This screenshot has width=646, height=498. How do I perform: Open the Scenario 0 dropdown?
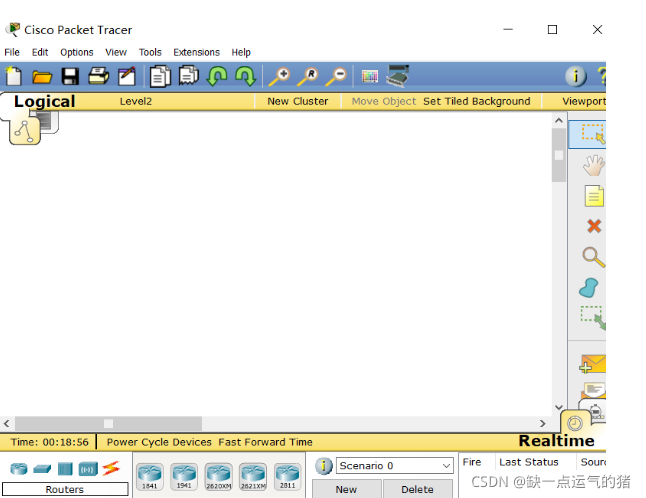pyautogui.click(x=395, y=466)
